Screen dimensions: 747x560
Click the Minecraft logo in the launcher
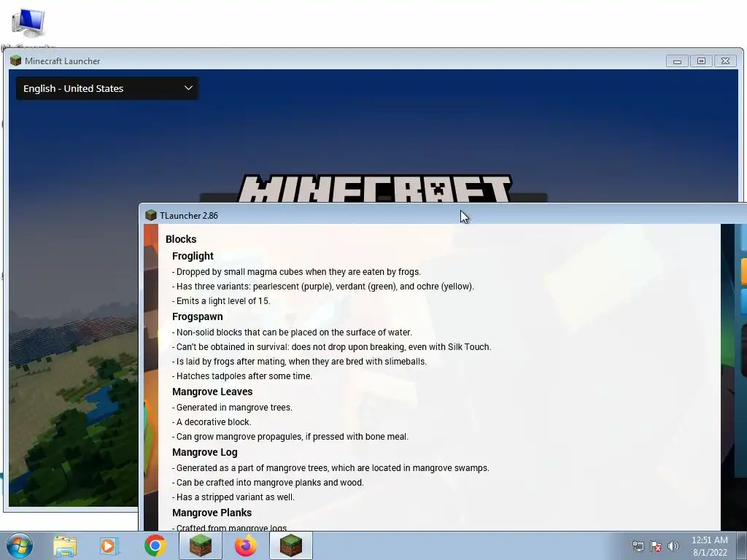pos(374,189)
